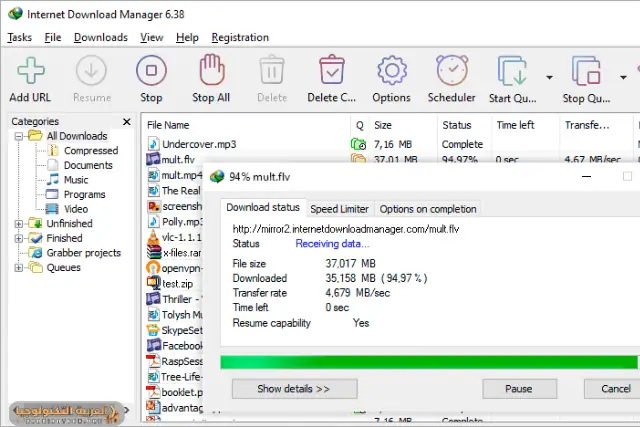
Task: Open Start Queue dropdown arrow
Action: coord(549,77)
